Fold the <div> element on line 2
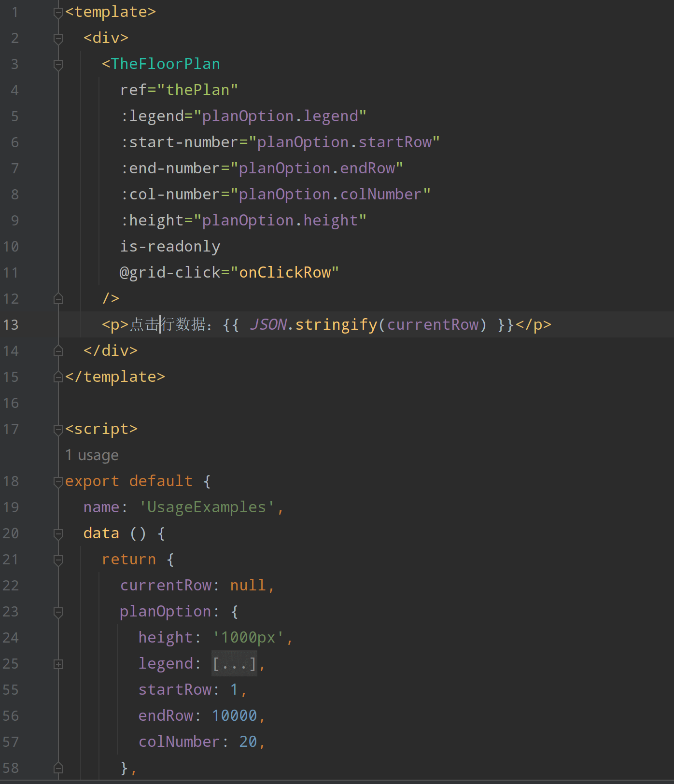The image size is (674, 784). 58,38
